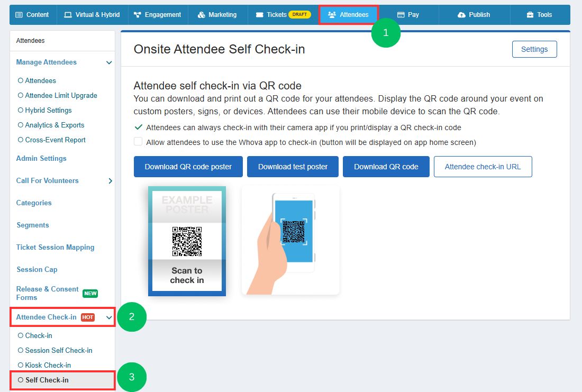
Task: Click the Virtual & Hybrid laptop icon
Action: pos(68,15)
